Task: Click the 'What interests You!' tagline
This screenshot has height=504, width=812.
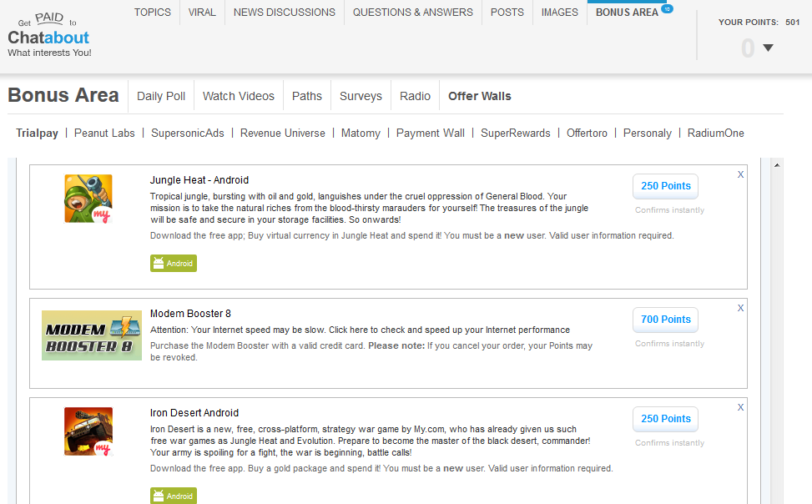Action: click(50, 53)
